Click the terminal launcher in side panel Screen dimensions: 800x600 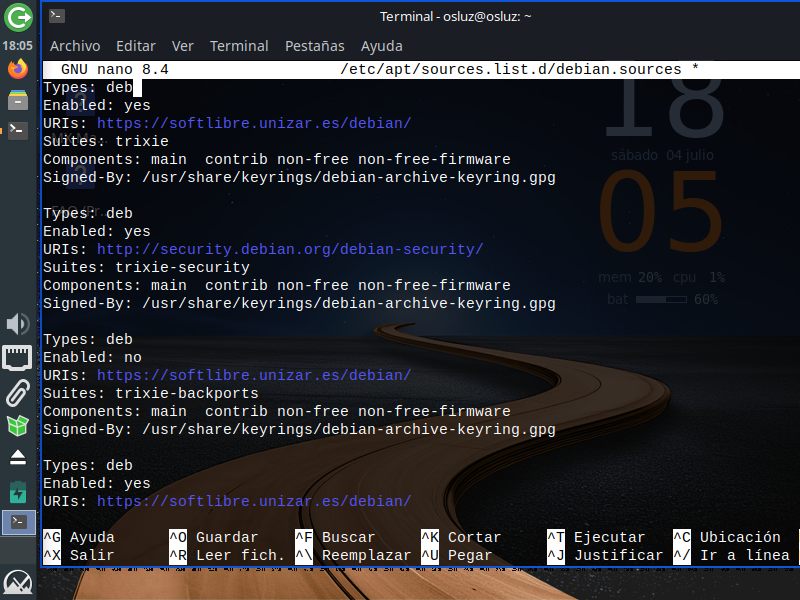click(18, 130)
